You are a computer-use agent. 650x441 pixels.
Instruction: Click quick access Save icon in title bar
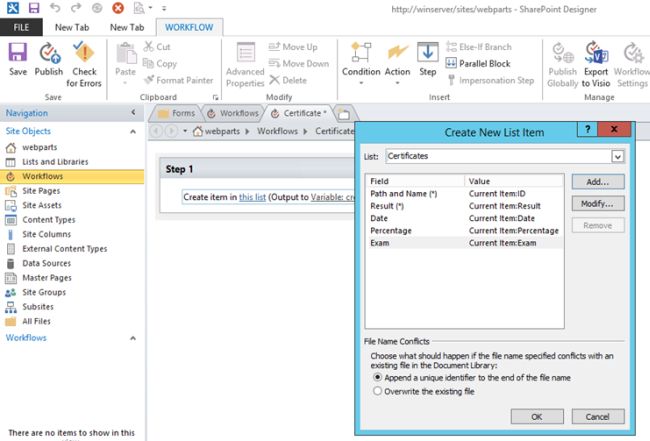point(34,8)
